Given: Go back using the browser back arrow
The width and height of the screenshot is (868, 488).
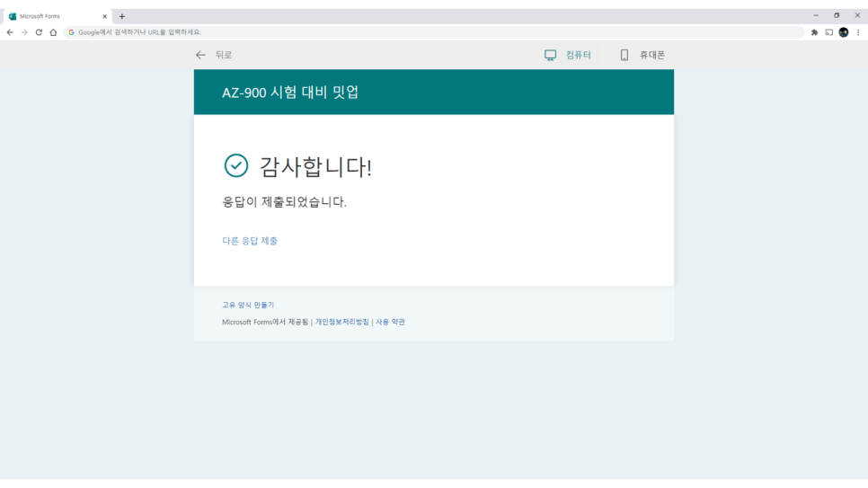Looking at the screenshot, I should 10,32.
